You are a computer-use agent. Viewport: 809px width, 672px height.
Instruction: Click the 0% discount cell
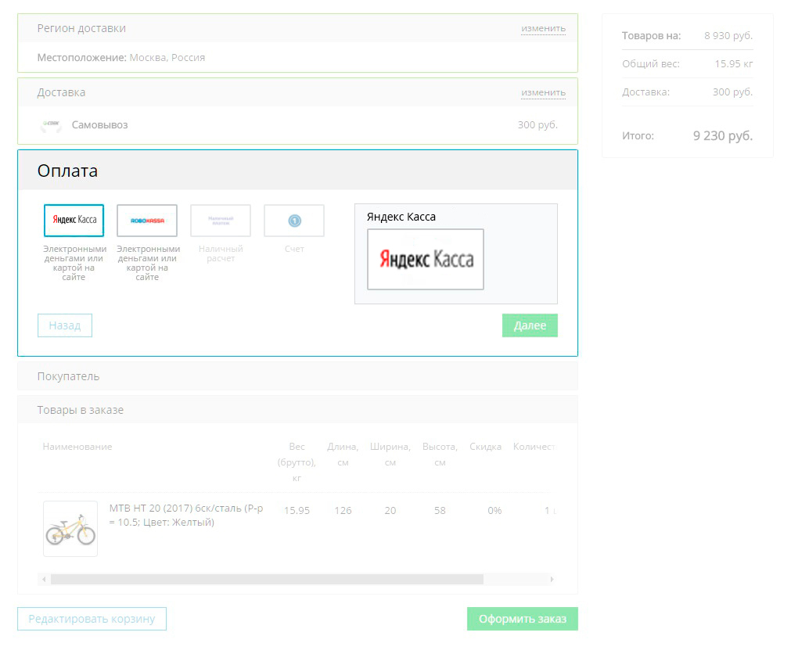click(494, 511)
